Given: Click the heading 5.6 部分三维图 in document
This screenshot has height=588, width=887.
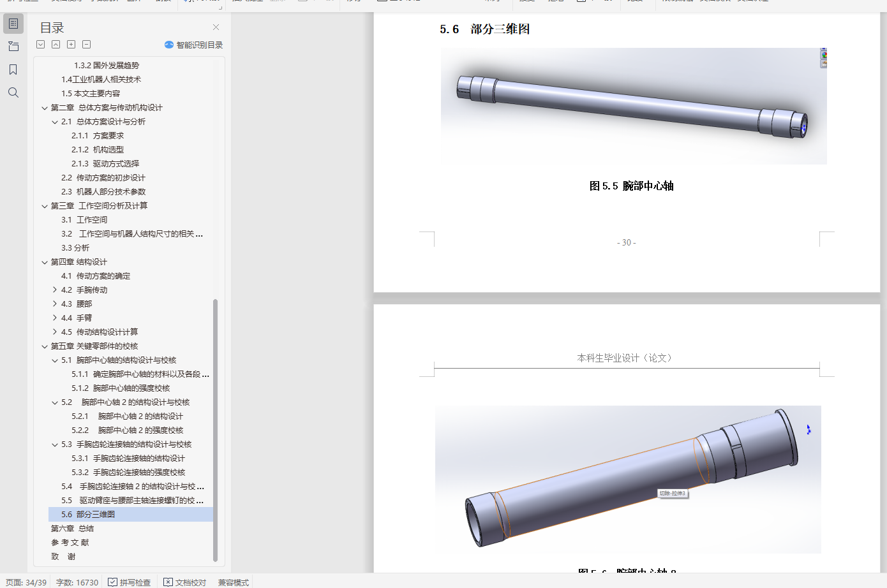Looking at the screenshot, I should click(x=485, y=29).
